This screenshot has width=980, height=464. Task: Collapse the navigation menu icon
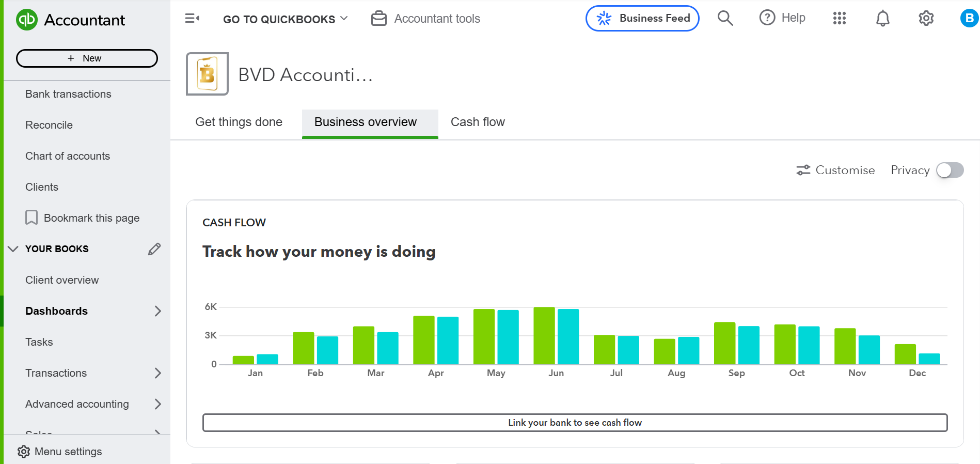[192, 19]
